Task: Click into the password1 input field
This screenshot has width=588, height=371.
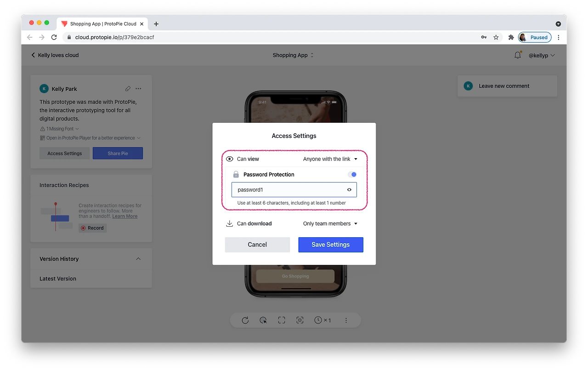Action: (294, 189)
